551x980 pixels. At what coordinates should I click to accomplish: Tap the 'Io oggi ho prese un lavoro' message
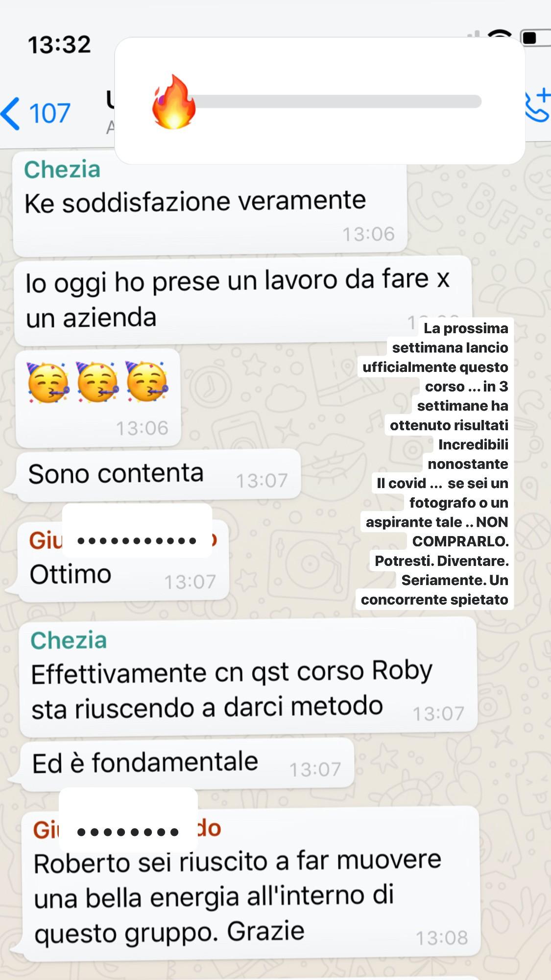pyautogui.click(x=243, y=300)
